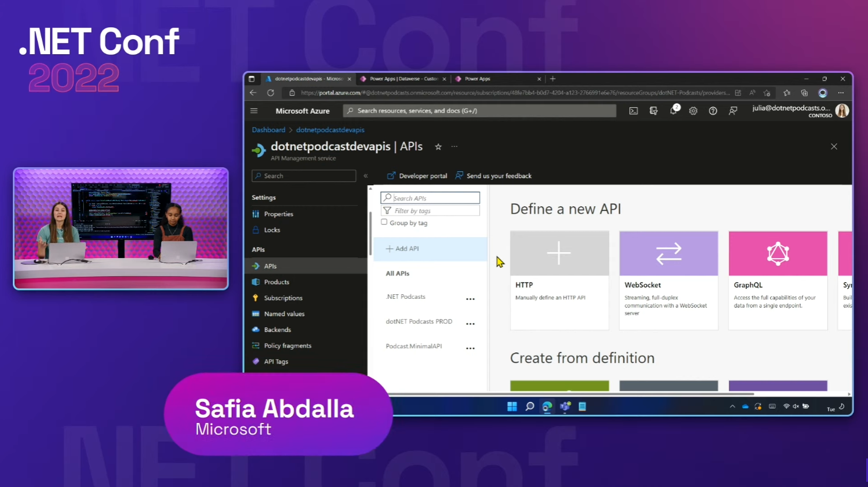868x487 pixels.
Task: Open Cloud Shell from the Azure header
Action: click(633, 111)
